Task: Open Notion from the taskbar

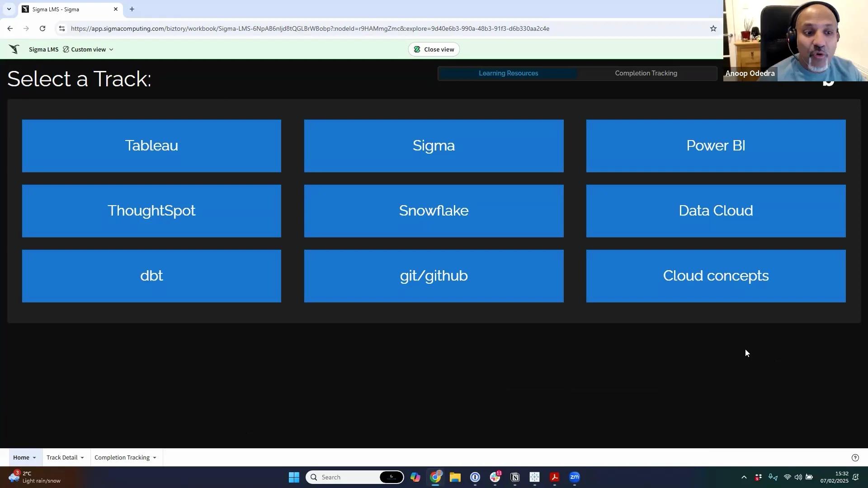Action: pos(515,477)
